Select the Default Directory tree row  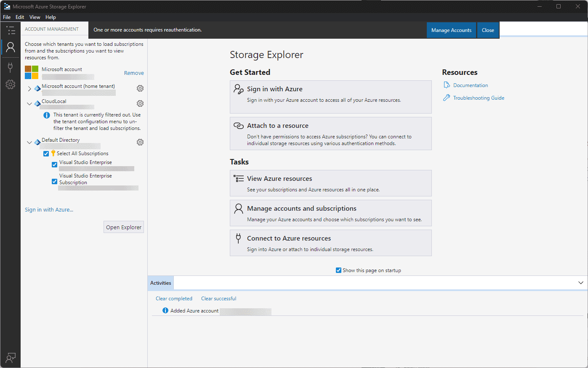84,143
